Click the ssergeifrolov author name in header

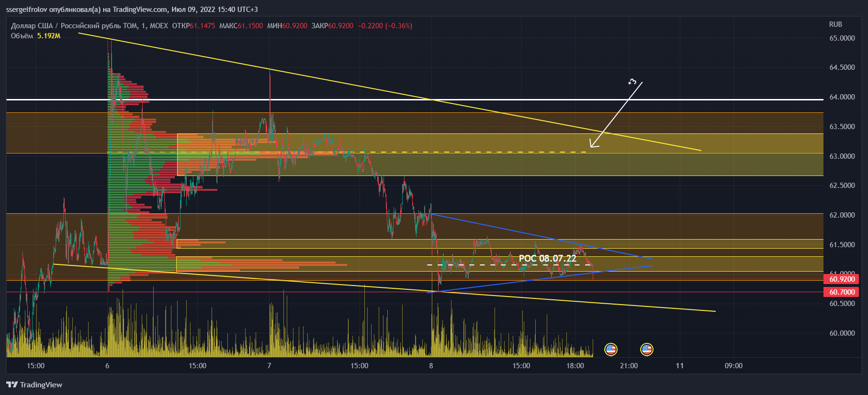[x=26, y=10]
